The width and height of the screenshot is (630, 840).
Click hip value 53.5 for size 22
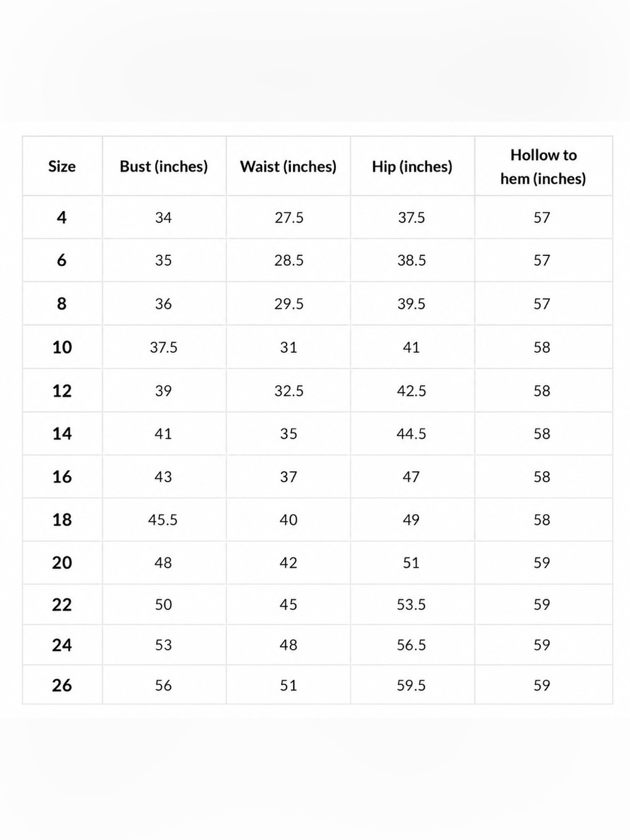click(411, 605)
